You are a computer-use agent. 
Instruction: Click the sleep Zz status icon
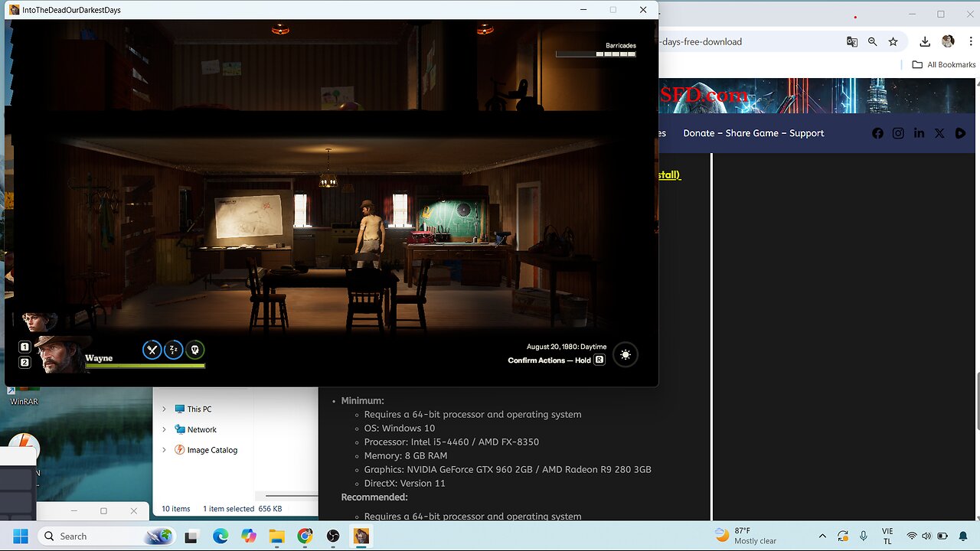pyautogui.click(x=174, y=350)
